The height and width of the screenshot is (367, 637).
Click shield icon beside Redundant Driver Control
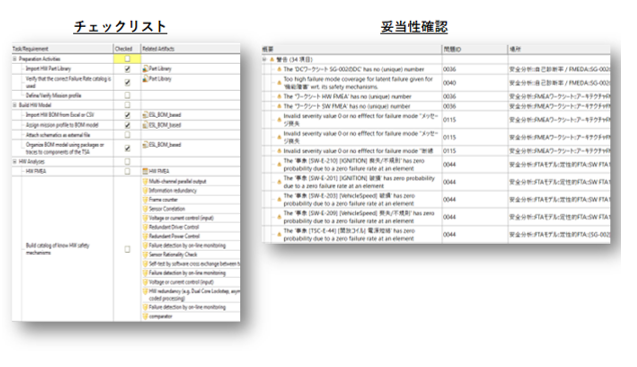pyautogui.click(x=145, y=227)
